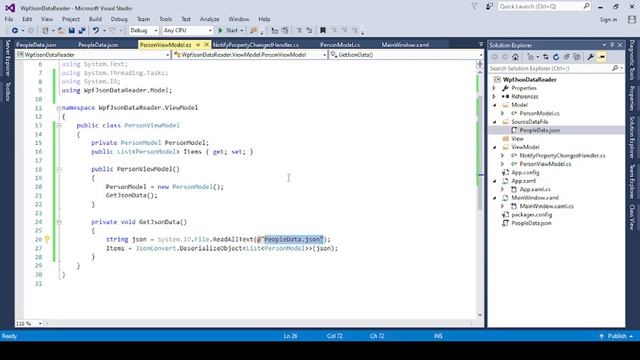The image size is (640, 360).
Task: Open the Toolbox side tab
Action: pos(7,92)
